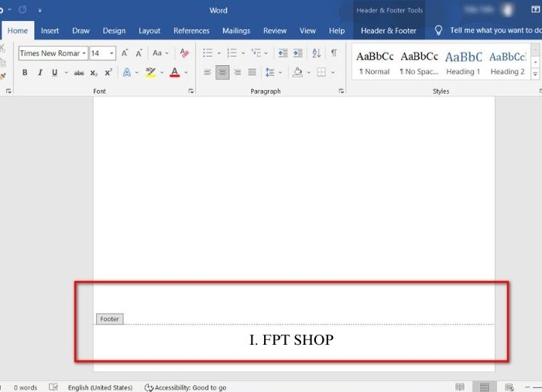Screen dimensions: 542x392
Task: Toggle Subscript formatting
Action: 94,73
